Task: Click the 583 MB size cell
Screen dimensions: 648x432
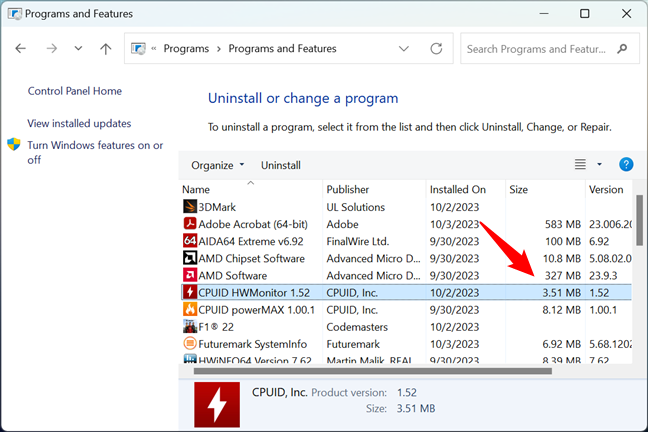Action: [x=562, y=224]
